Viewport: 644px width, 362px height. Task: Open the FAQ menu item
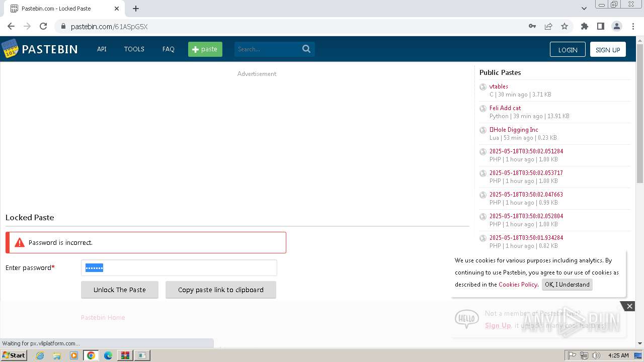coord(168,49)
